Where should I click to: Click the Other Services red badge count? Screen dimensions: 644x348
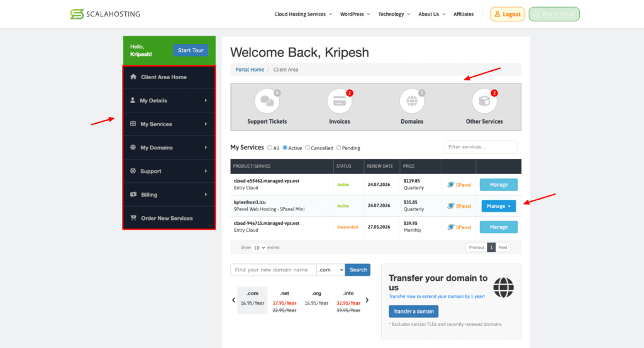[x=494, y=93]
